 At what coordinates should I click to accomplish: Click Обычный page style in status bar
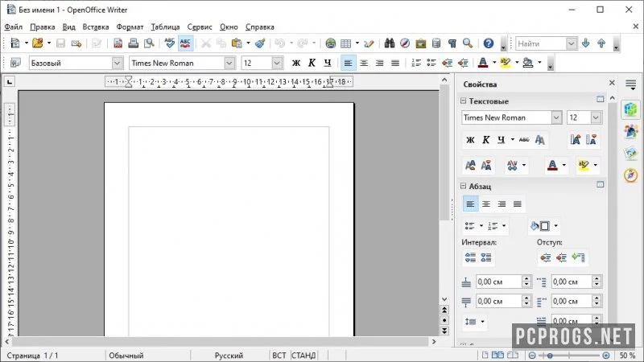126,356
